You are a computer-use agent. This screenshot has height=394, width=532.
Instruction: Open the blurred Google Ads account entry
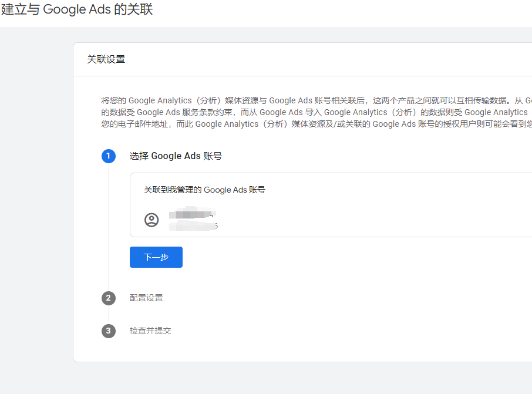pos(193,219)
